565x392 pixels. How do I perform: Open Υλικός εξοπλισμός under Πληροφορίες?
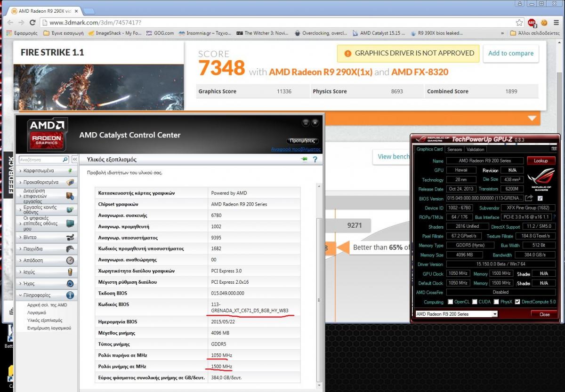tap(45, 320)
